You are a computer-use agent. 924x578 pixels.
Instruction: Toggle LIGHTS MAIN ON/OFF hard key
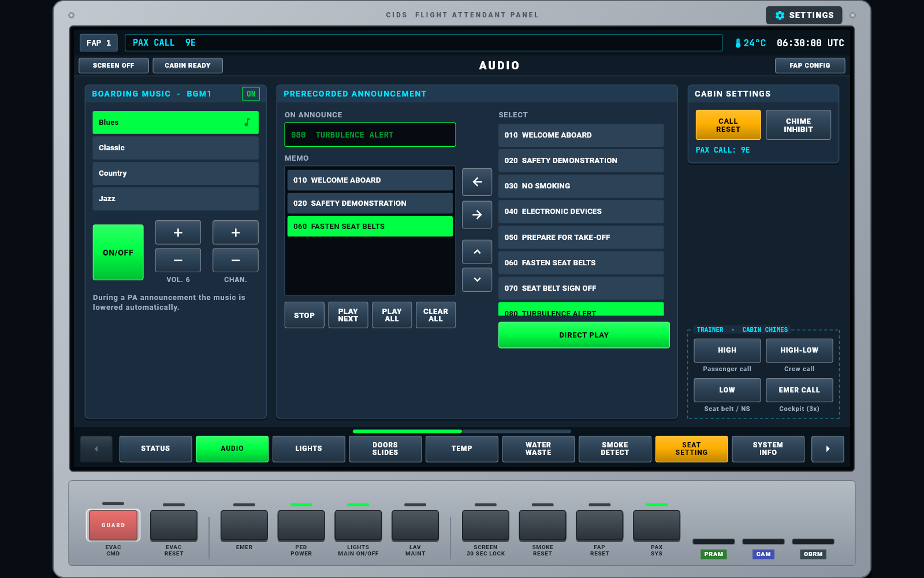(x=358, y=525)
